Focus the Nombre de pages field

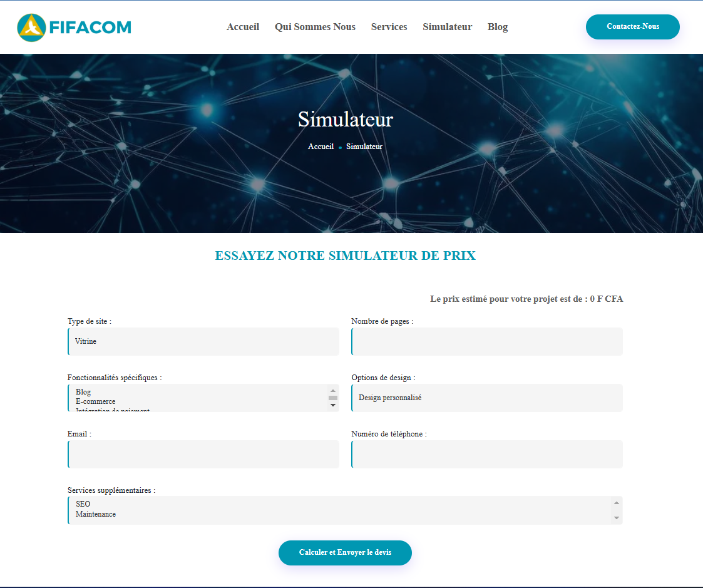click(487, 341)
